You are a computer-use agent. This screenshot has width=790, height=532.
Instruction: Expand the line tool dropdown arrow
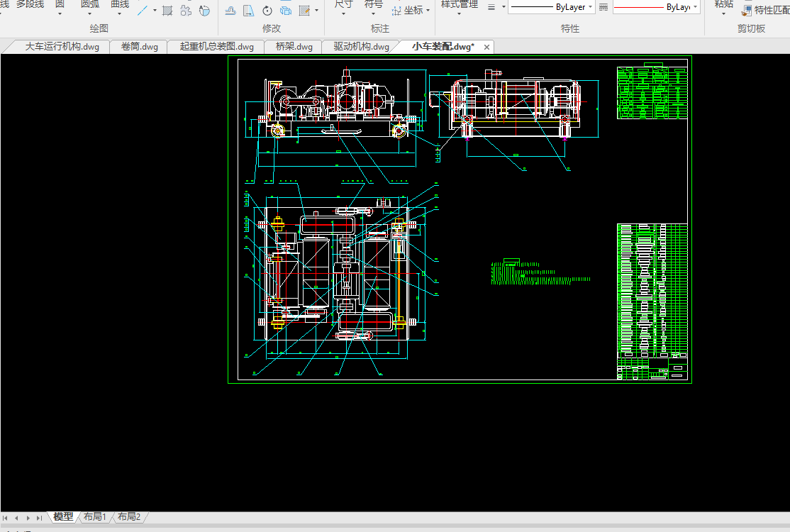[155, 11]
